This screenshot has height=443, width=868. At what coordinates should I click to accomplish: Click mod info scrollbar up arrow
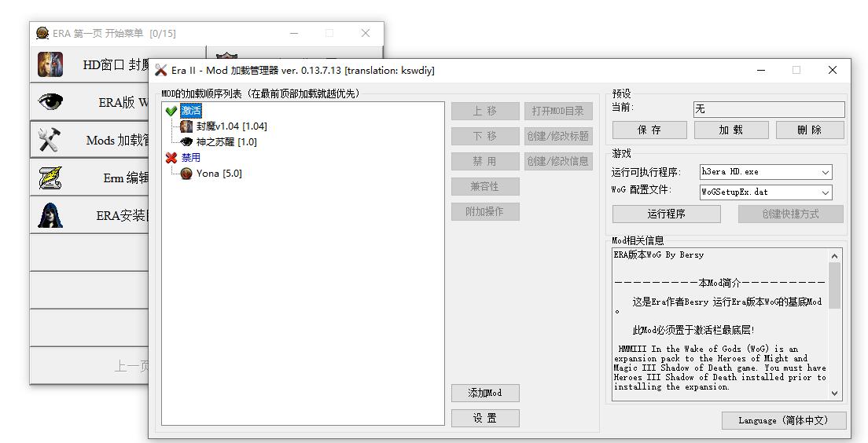pos(835,256)
